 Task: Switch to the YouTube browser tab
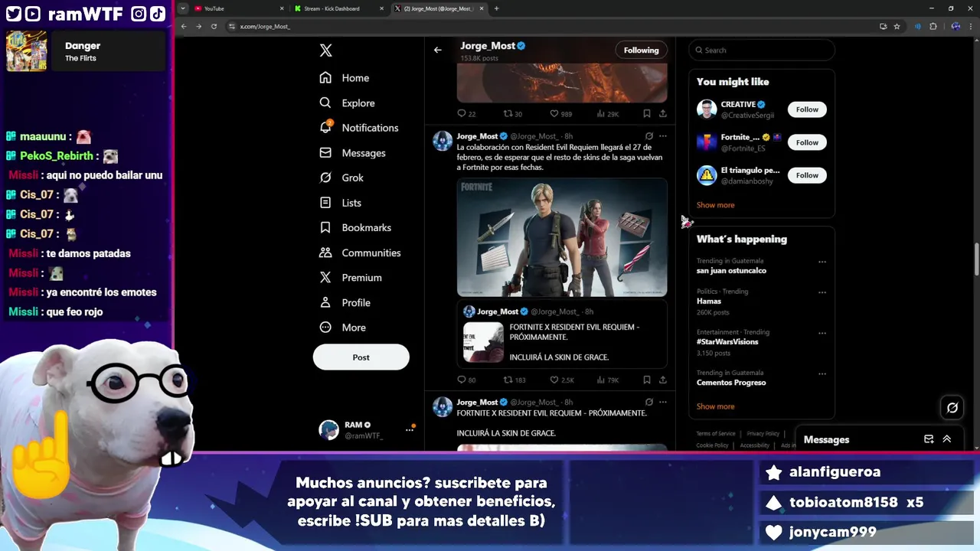point(237,8)
